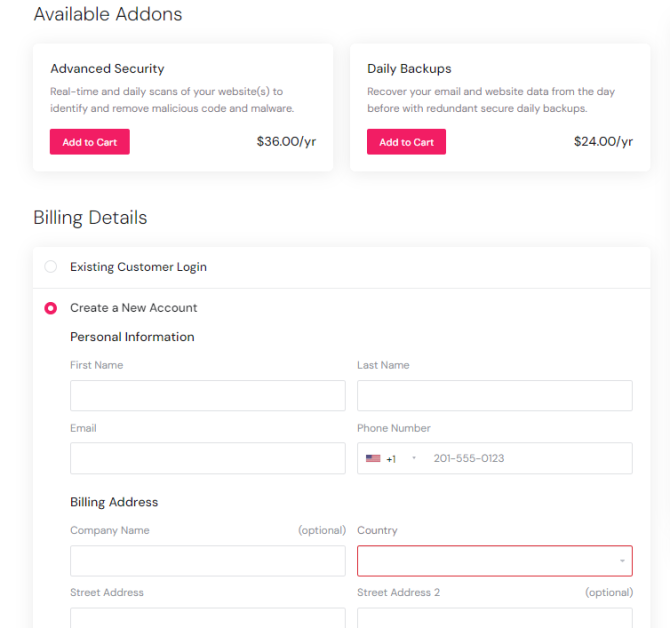Focus the optional Street Address 2 field
The width and height of the screenshot is (670, 628).
[x=495, y=618]
